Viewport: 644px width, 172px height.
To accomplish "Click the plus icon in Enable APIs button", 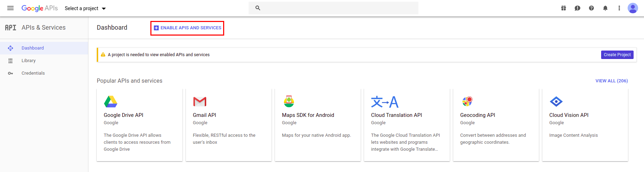I will pos(156,28).
